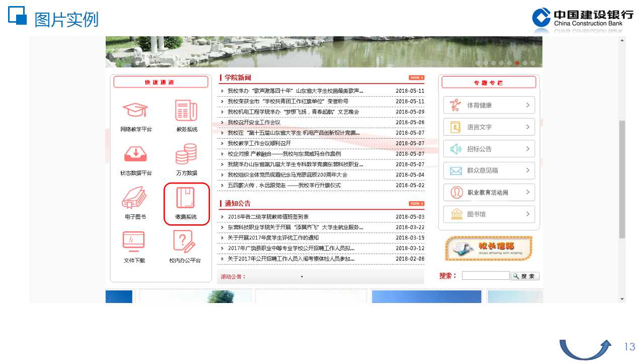Click the 搜索 search button
The image size is (644, 363).
(525, 276)
